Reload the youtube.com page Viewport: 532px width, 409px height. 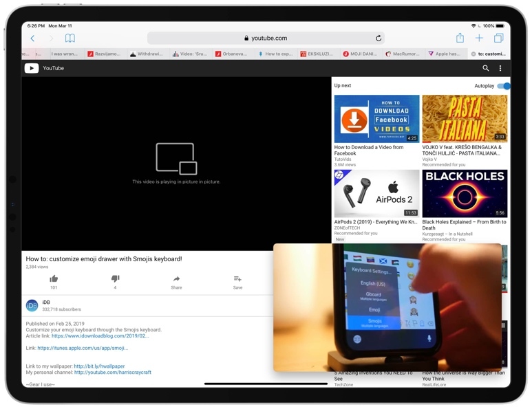coord(379,38)
